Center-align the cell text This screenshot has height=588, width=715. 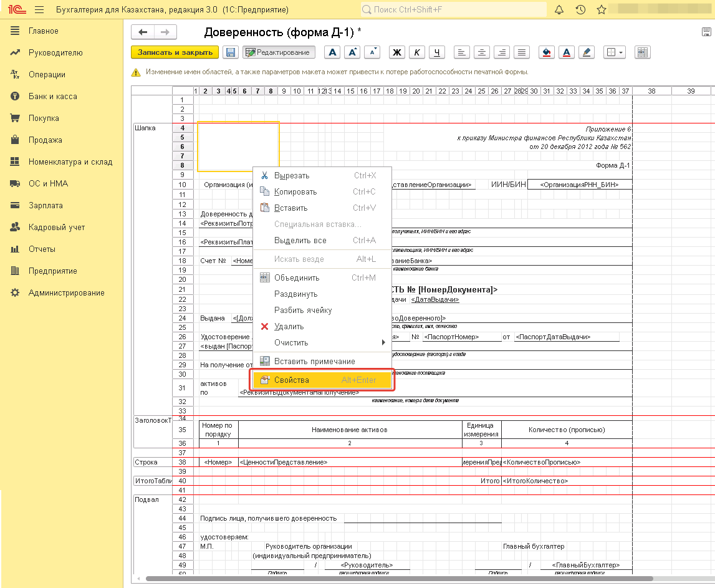coord(481,52)
